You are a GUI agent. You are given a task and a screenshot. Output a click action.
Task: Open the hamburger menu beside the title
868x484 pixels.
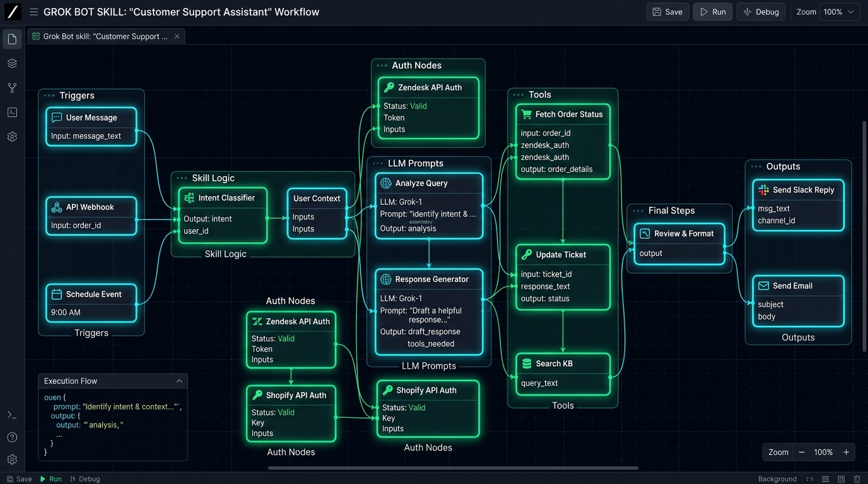pyautogui.click(x=33, y=12)
